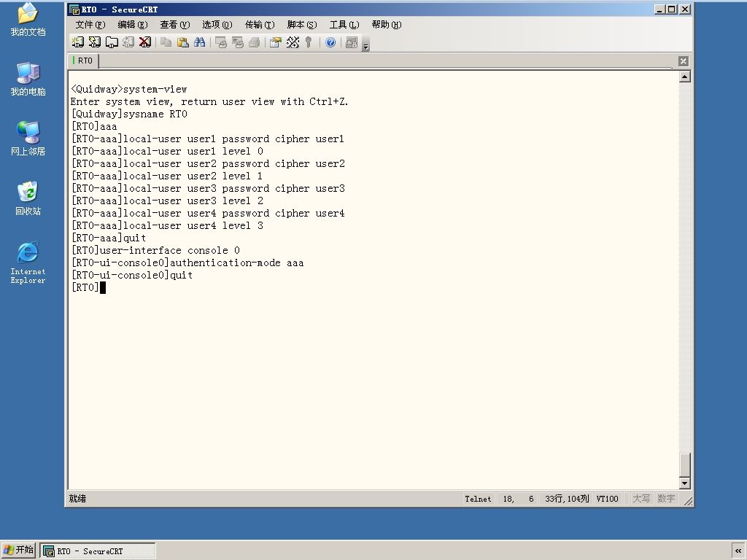The width and height of the screenshot is (747, 560).
Task: Click the Quick Connect lightning icon
Action: click(x=94, y=42)
